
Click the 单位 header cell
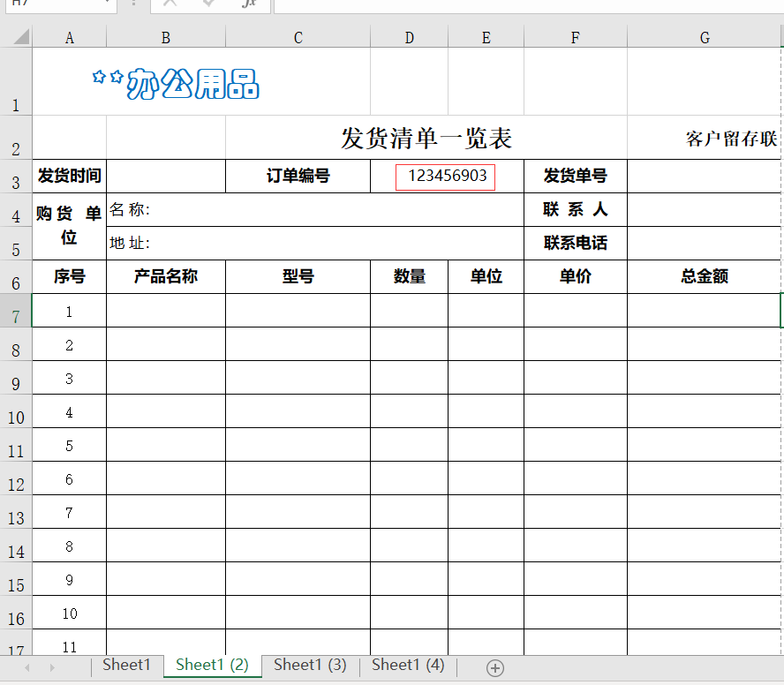coord(486,276)
